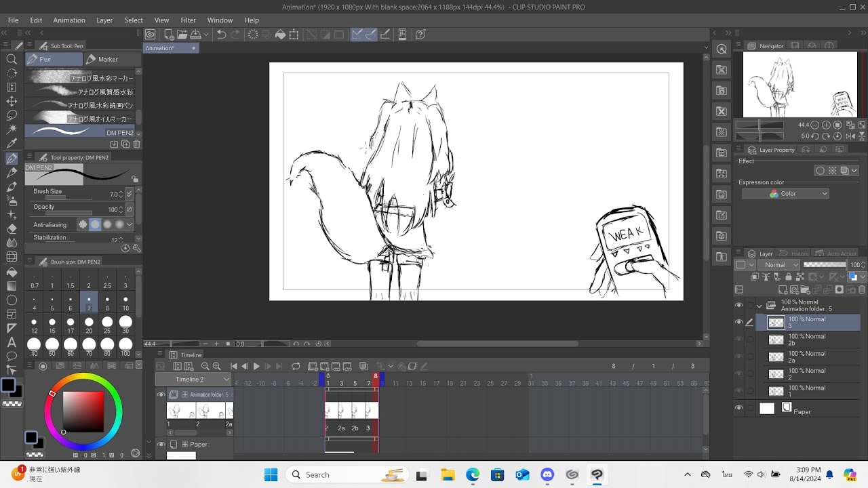Jump to the first frame in Timeline

pos(234,367)
